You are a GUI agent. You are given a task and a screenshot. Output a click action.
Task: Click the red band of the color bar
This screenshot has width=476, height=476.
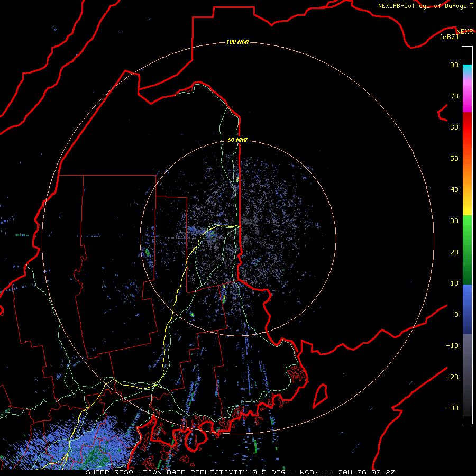(467, 131)
